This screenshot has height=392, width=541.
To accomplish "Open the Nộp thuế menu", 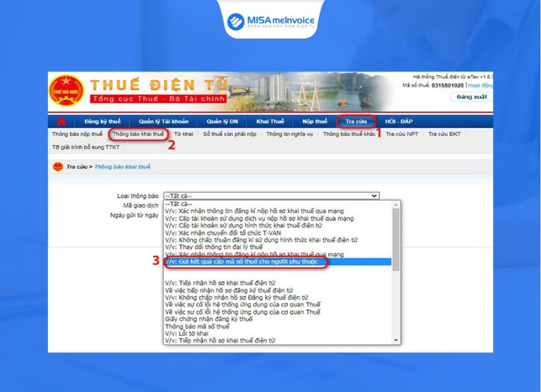I will pos(315,121).
